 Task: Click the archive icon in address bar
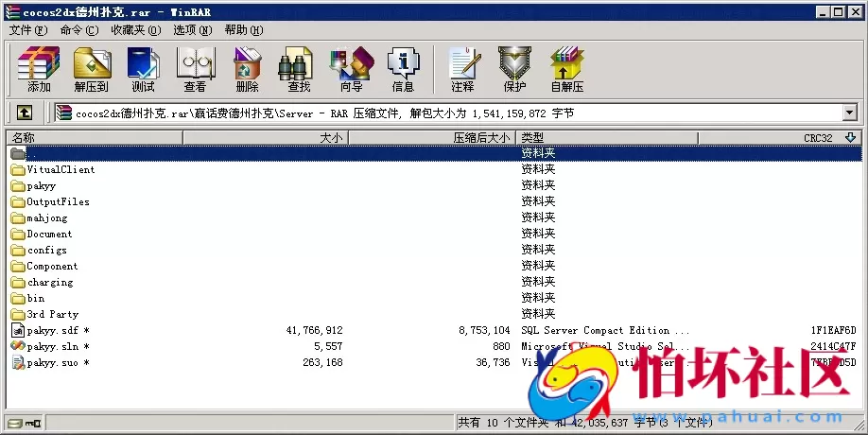click(x=64, y=113)
